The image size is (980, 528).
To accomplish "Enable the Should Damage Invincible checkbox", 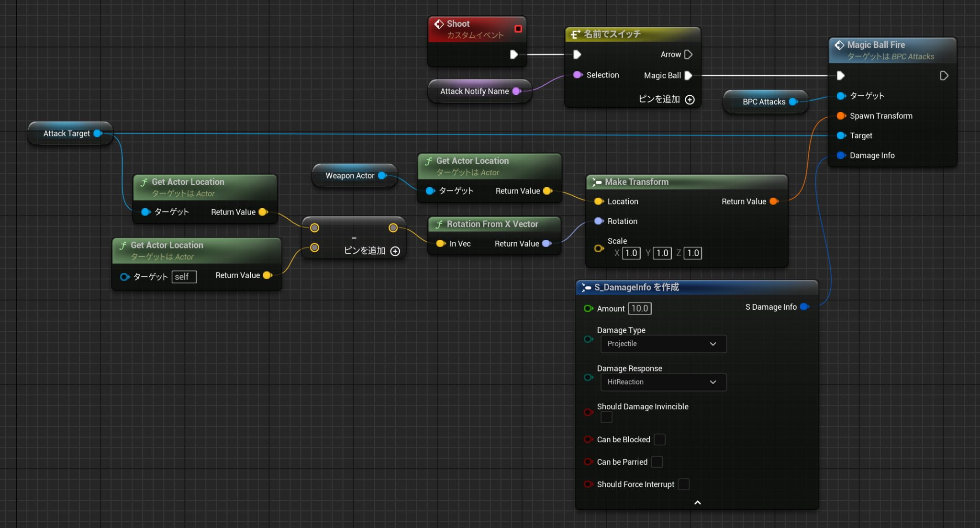I will [606, 417].
